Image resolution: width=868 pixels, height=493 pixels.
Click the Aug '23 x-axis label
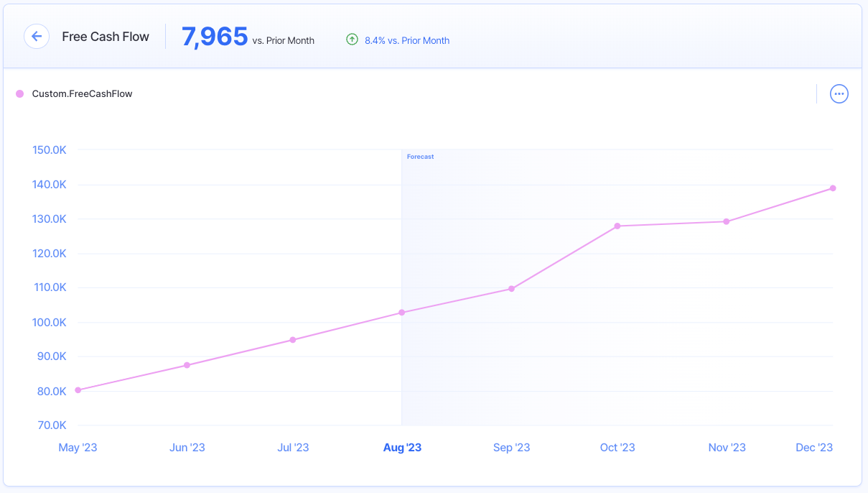point(402,448)
